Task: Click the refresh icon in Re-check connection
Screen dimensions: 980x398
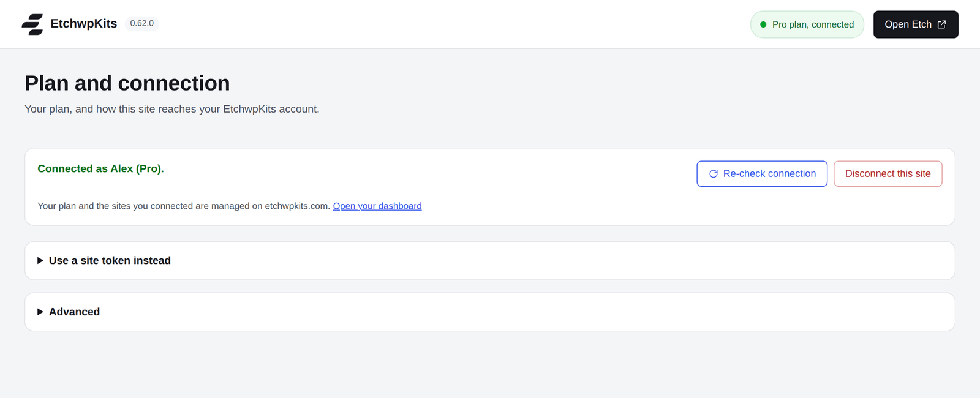Action: tap(714, 174)
